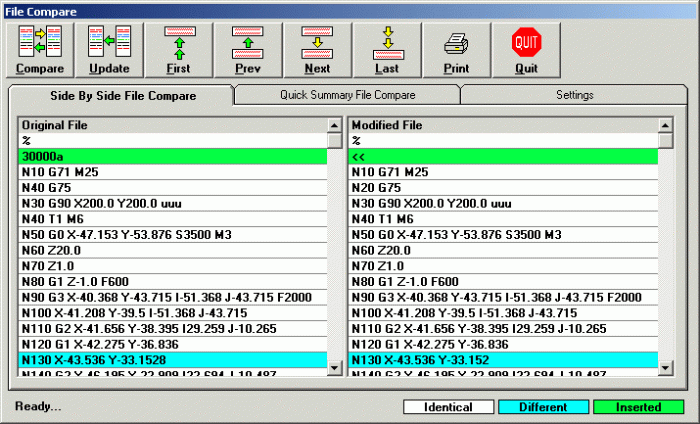The height and width of the screenshot is (424, 700).
Task: Select N120 G1 line in Original File
Action: [x=173, y=344]
